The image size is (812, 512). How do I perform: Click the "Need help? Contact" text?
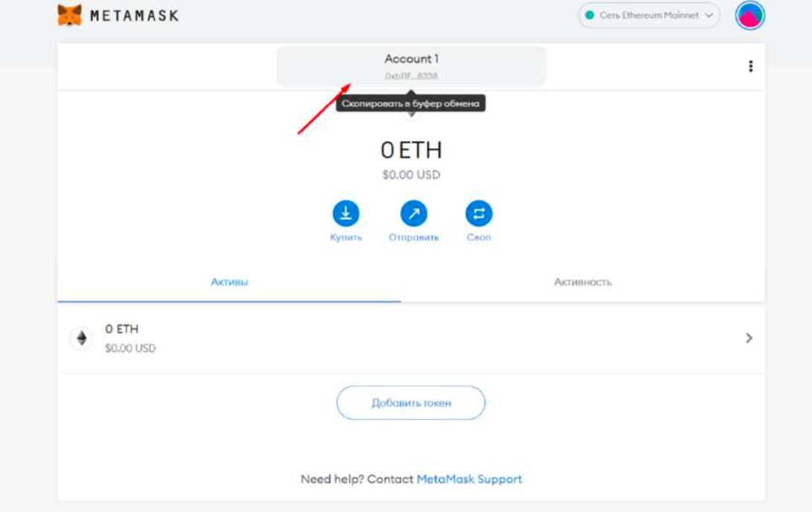(x=357, y=478)
